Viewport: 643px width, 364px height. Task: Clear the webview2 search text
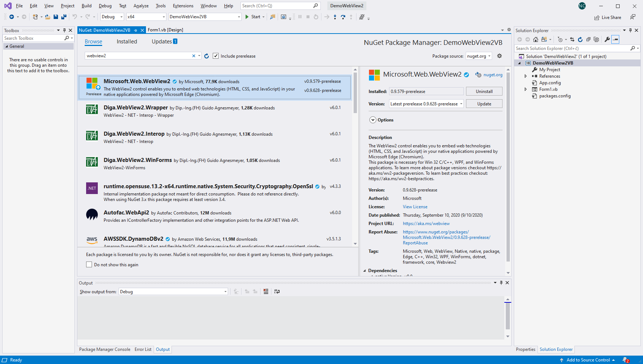coord(194,56)
